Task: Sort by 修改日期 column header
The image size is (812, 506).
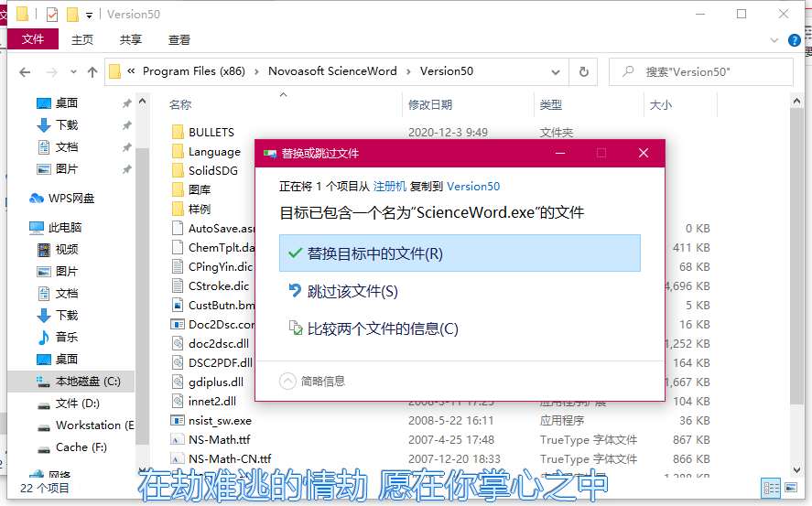Action: 430,104
